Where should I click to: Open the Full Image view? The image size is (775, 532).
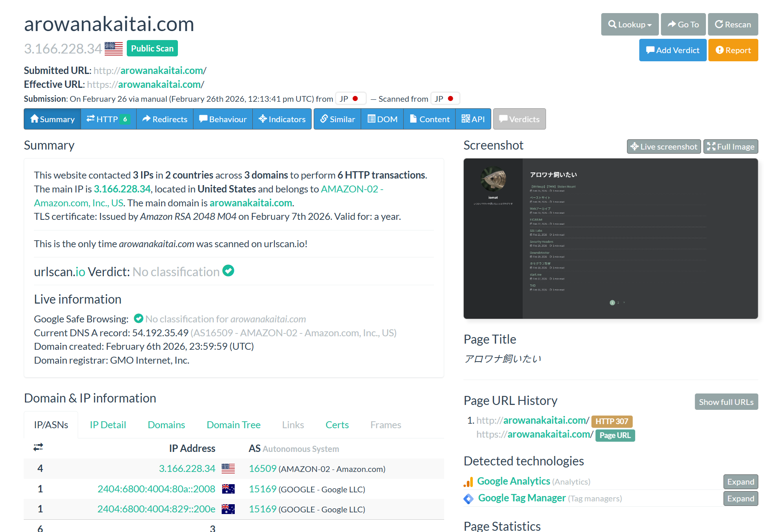(730, 147)
